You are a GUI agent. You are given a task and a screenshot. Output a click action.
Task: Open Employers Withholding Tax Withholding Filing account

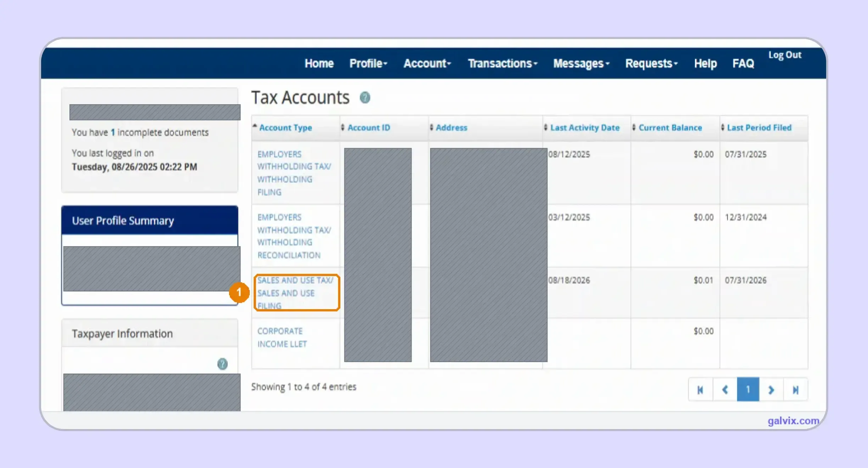(294, 173)
